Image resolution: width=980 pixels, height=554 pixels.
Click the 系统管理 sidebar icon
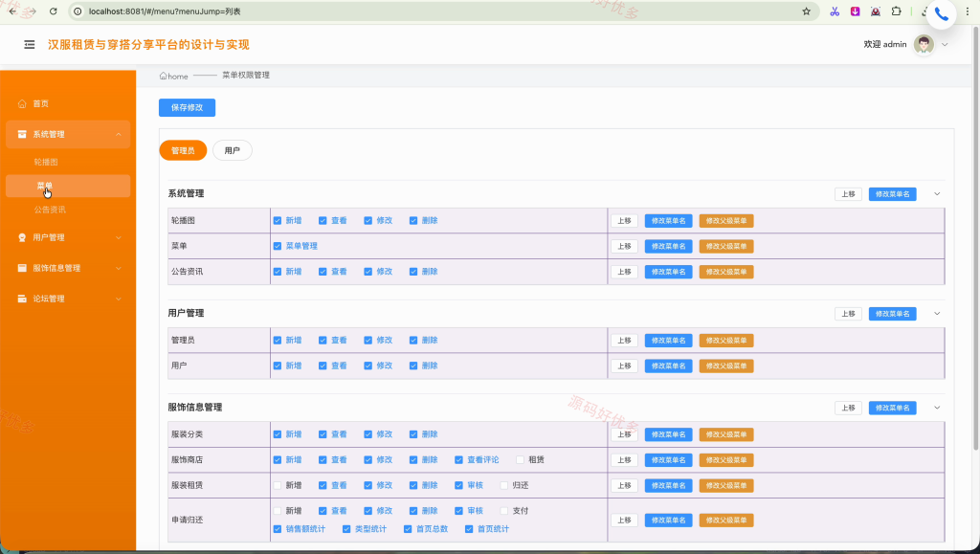coord(22,134)
